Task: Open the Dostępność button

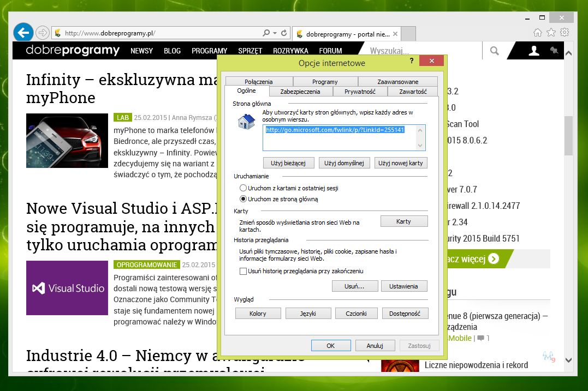Action: click(x=405, y=314)
